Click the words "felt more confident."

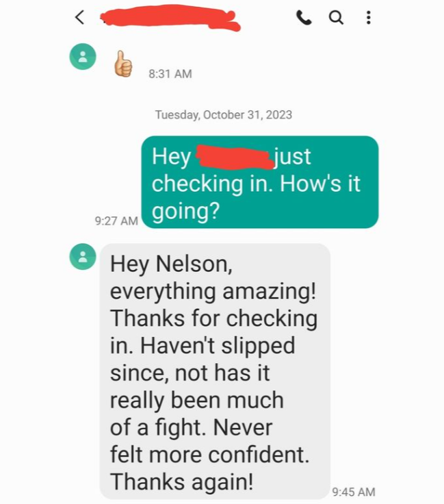[x=209, y=455]
